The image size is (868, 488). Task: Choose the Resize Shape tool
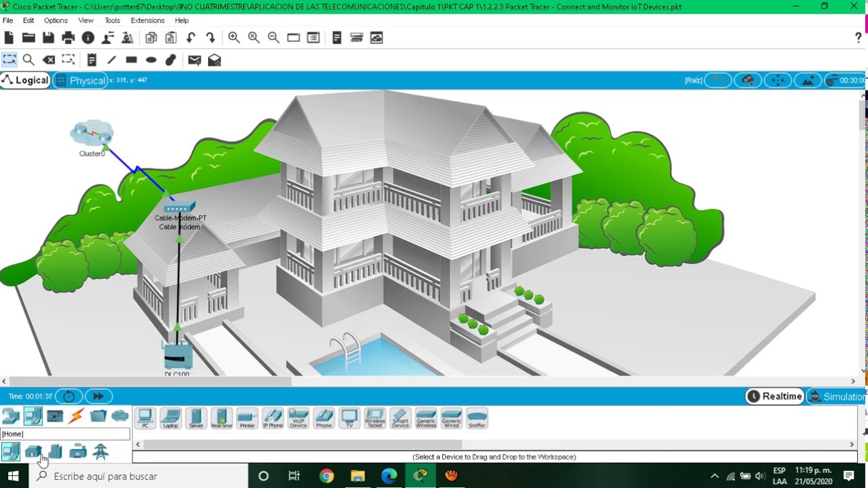coord(68,60)
